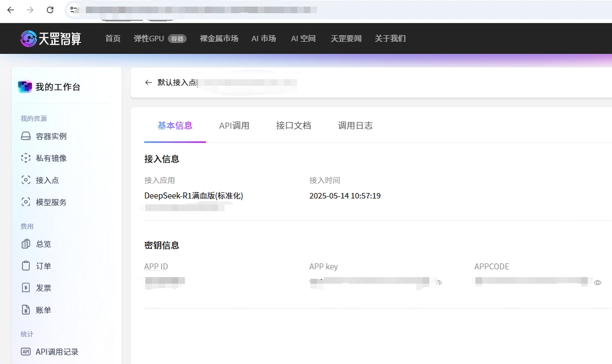Viewport: 612px width, 364px height.
Task: Click the back arrow beside 默认接入点
Action: tap(148, 82)
